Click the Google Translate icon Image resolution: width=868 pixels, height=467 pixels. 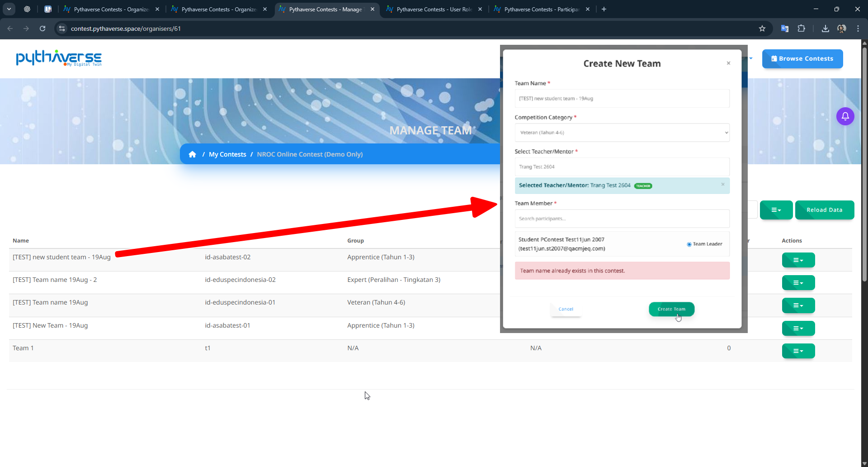785,29
